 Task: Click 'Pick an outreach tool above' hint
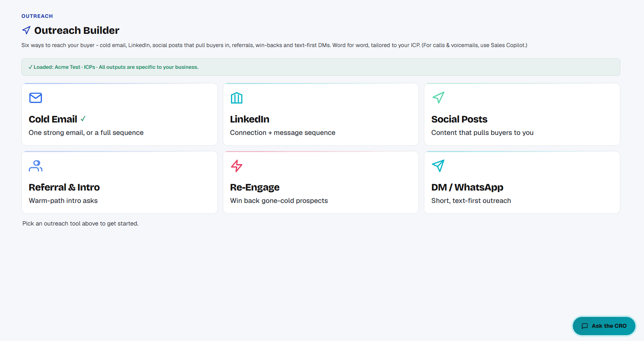tap(80, 224)
